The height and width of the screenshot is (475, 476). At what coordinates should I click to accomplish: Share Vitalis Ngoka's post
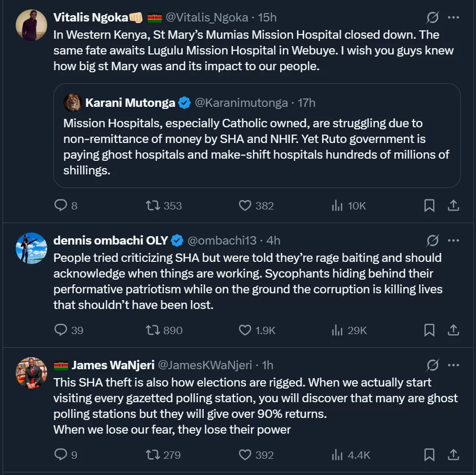453,206
